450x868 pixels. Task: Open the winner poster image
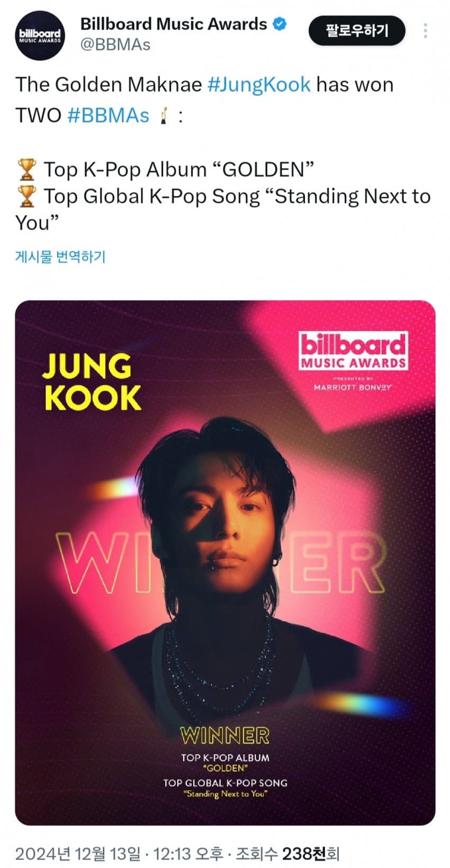coord(225,562)
